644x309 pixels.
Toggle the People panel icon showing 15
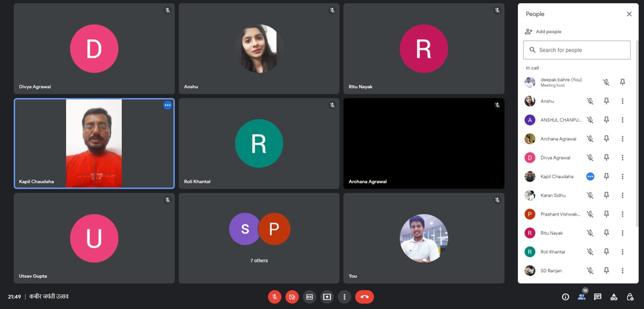coord(582,297)
